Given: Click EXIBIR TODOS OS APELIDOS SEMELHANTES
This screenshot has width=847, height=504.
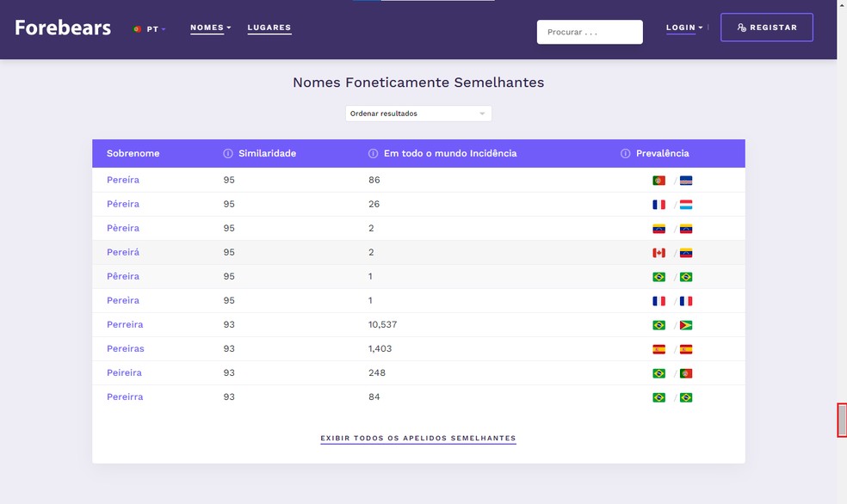Looking at the screenshot, I should [x=418, y=438].
